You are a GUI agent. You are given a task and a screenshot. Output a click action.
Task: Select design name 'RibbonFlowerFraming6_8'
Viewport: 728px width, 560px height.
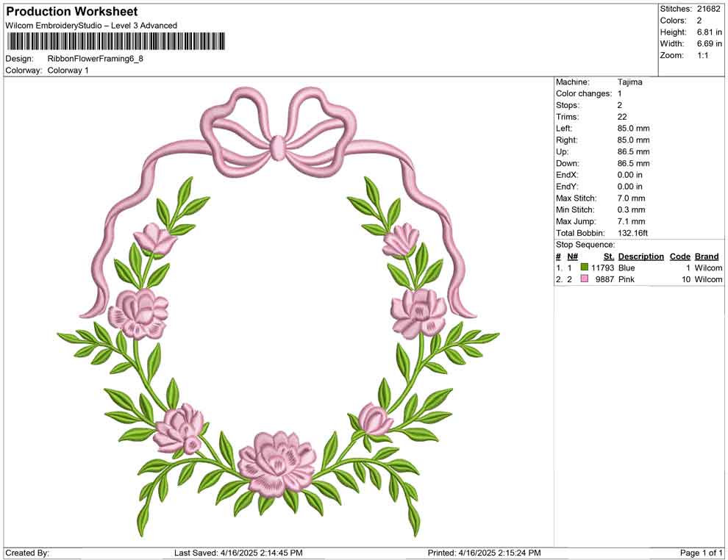point(95,59)
